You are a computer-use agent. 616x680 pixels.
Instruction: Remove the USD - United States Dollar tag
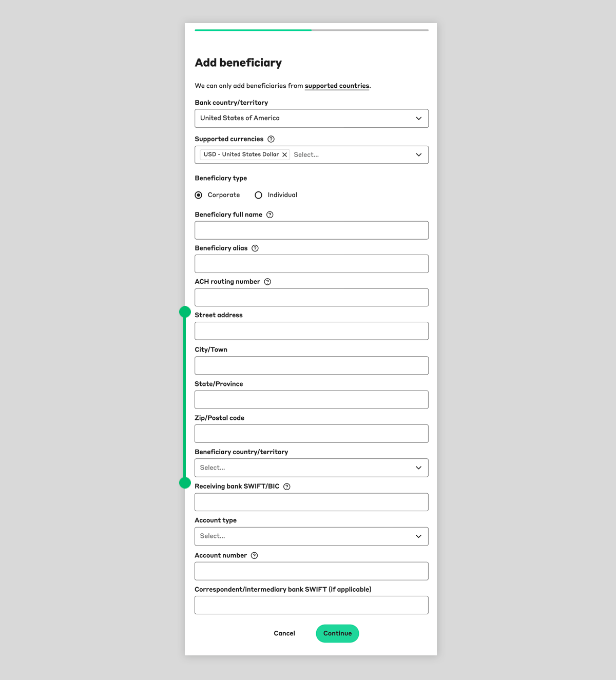284,154
